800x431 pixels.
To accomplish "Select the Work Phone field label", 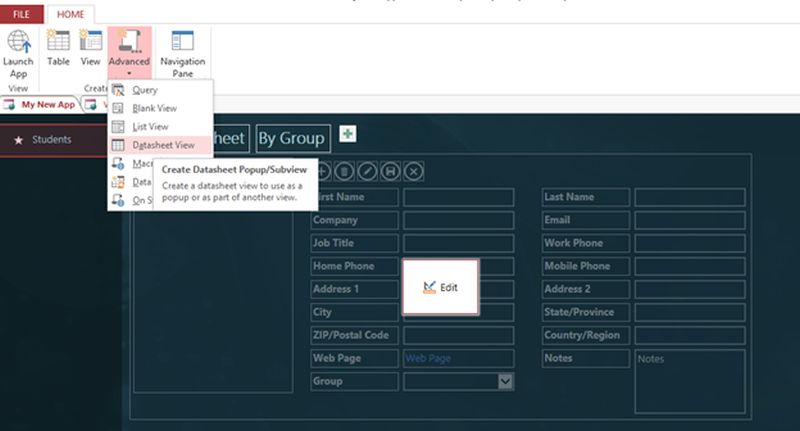I will [586, 243].
